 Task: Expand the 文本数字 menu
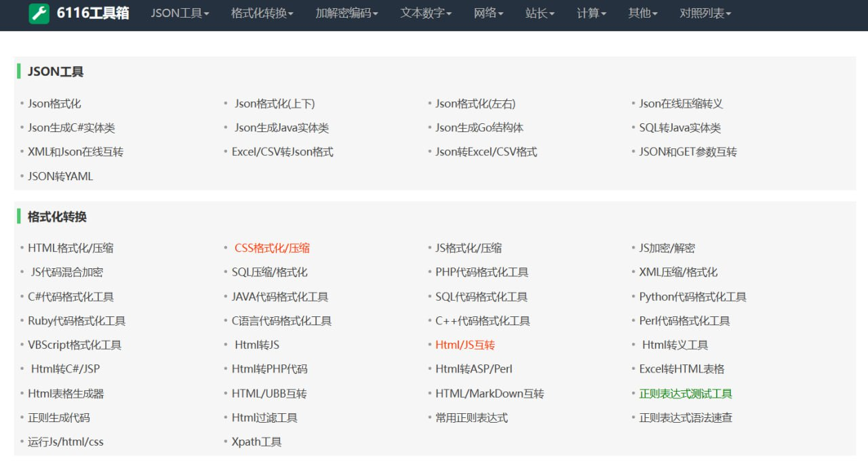pos(425,14)
